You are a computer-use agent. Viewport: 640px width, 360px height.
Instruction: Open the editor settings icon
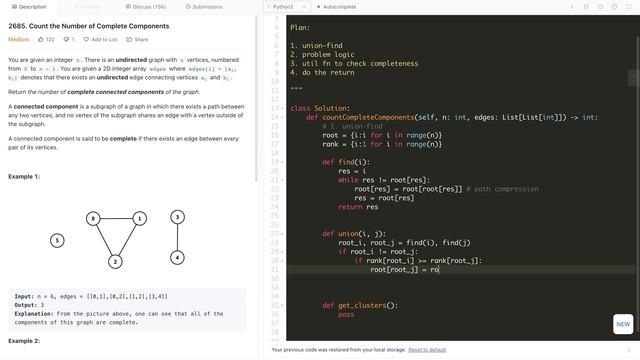[x=614, y=7]
